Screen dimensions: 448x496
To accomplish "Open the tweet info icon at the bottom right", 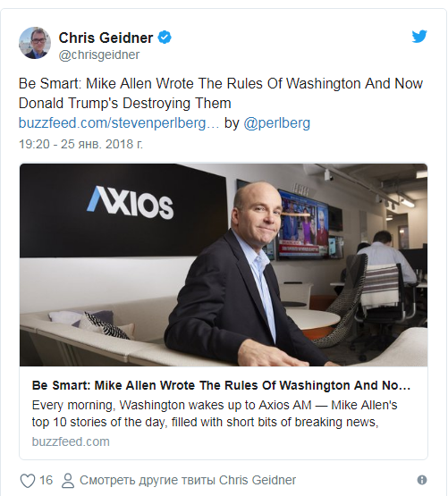I will [422, 480].
